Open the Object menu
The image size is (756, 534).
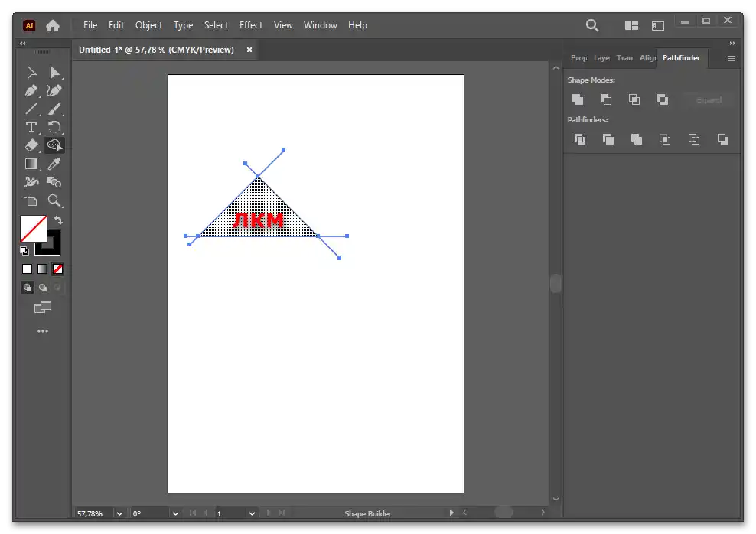148,25
